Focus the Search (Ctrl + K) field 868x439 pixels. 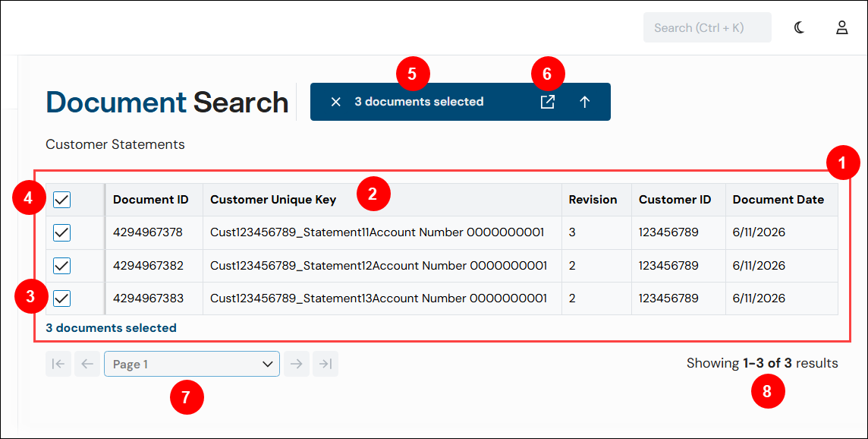(707, 27)
